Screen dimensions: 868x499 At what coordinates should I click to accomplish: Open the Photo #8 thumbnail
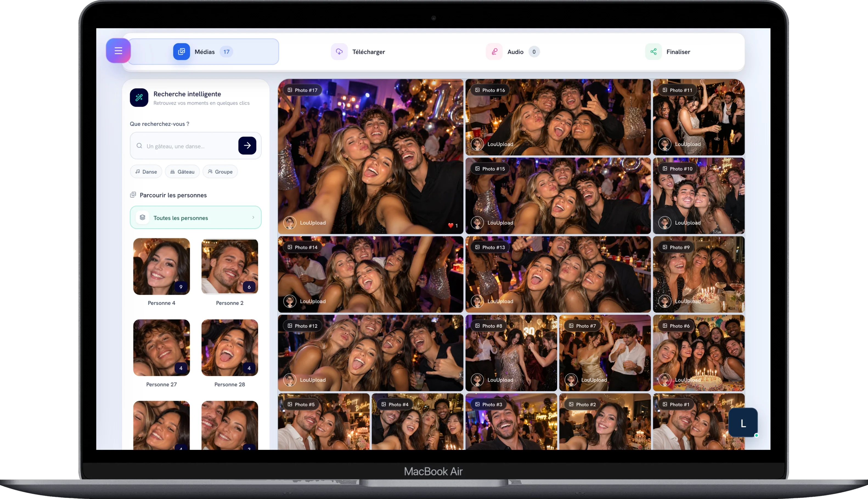point(511,353)
